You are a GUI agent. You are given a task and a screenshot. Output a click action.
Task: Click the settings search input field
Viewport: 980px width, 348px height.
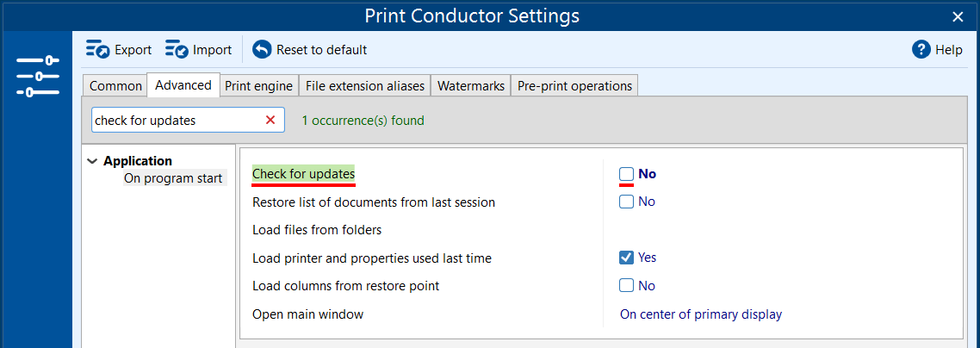pos(172,121)
